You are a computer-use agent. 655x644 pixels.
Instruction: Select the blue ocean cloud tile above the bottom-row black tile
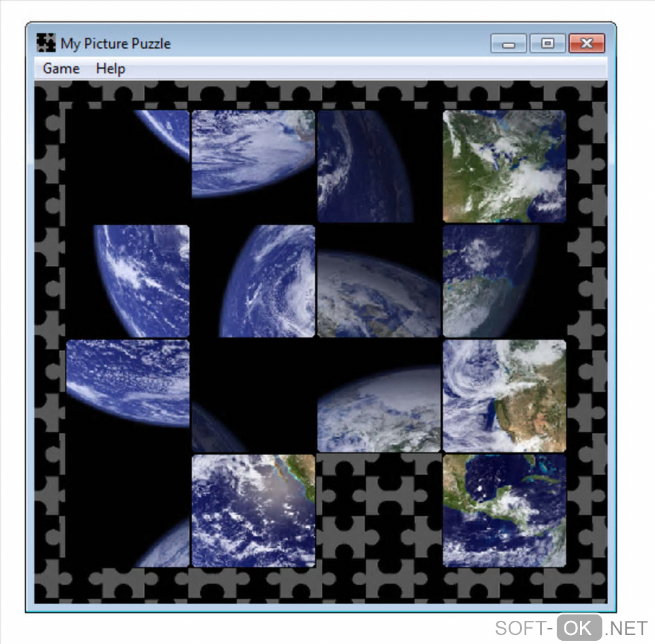128,396
